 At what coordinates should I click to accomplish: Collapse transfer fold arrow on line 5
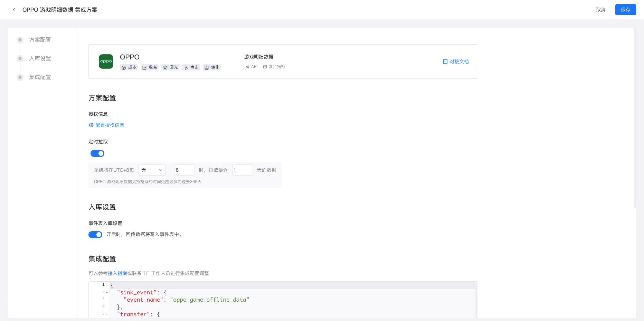pos(107,314)
